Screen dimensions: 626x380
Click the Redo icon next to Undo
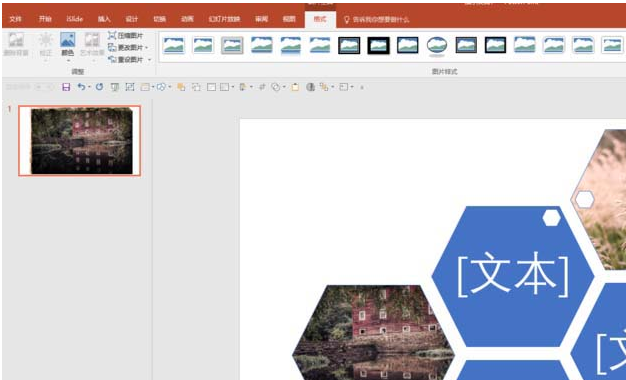[x=99, y=87]
